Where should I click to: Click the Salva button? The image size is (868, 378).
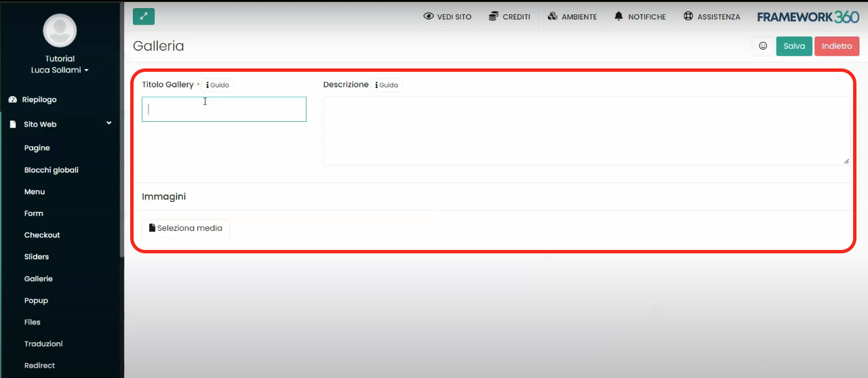[x=794, y=46]
